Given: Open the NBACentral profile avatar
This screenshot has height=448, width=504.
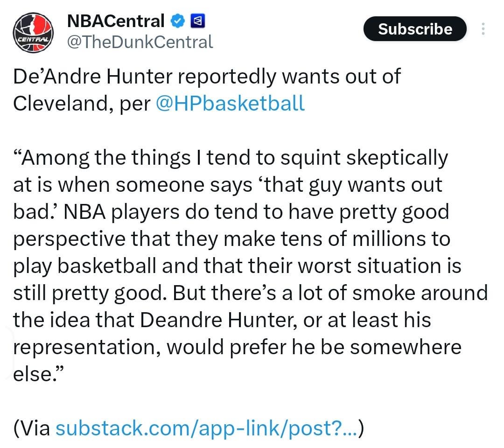Looking at the screenshot, I should click(x=33, y=34).
